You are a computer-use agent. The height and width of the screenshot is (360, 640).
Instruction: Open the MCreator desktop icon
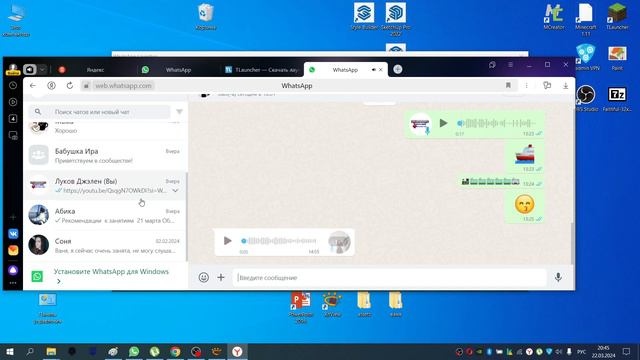point(554,16)
